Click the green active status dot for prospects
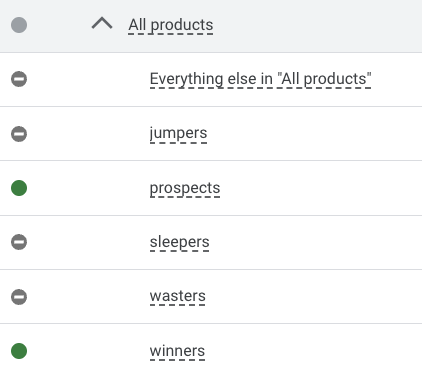The height and width of the screenshot is (376, 422). click(x=19, y=188)
